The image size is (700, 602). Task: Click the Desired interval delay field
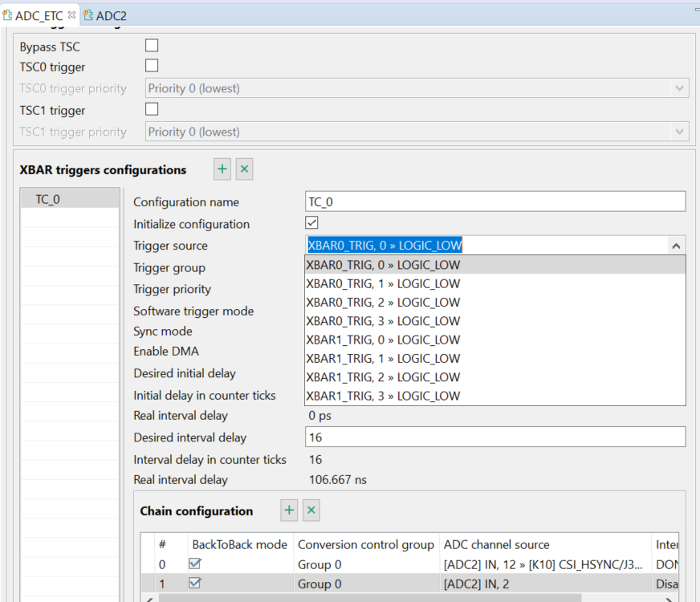pos(495,437)
